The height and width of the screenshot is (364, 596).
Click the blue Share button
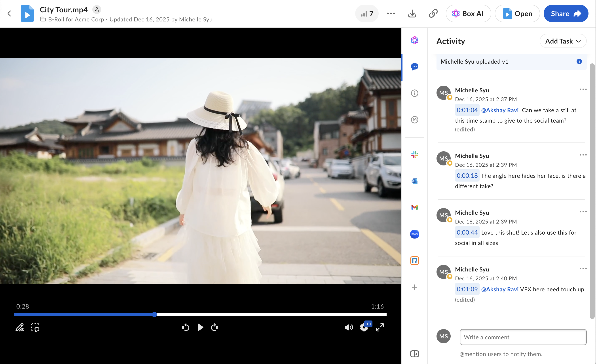566,13
